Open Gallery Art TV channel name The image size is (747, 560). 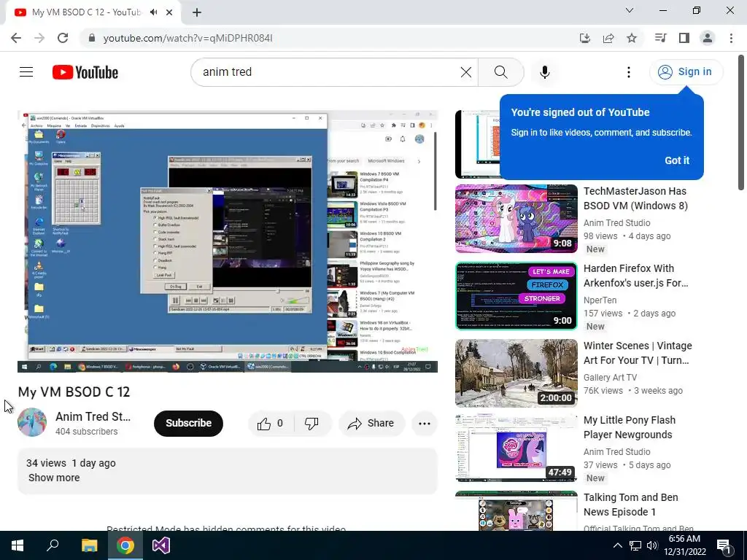pyautogui.click(x=610, y=377)
